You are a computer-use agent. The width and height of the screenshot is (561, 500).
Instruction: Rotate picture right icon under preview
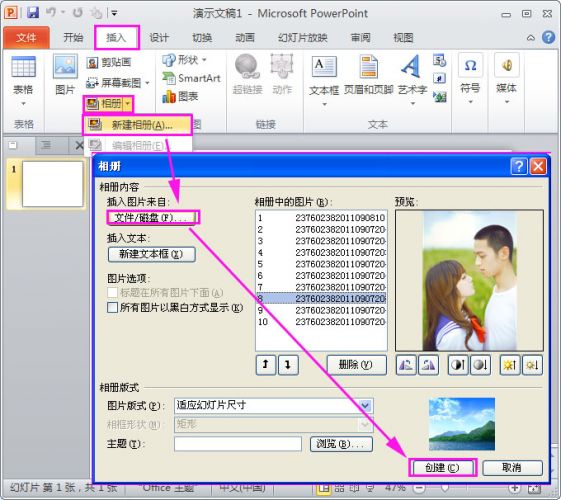[429, 365]
